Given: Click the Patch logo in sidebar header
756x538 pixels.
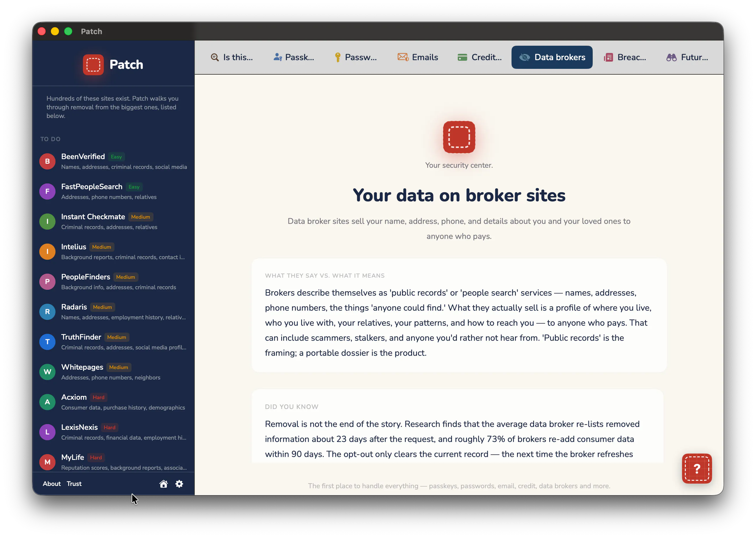Looking at the screenshot, I should (93, 65).
